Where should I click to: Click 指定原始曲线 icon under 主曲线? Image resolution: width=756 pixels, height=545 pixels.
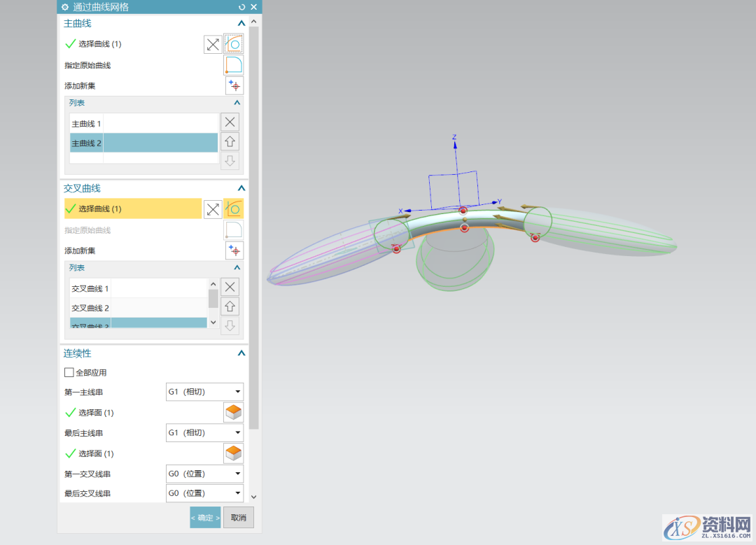(233, 66)
